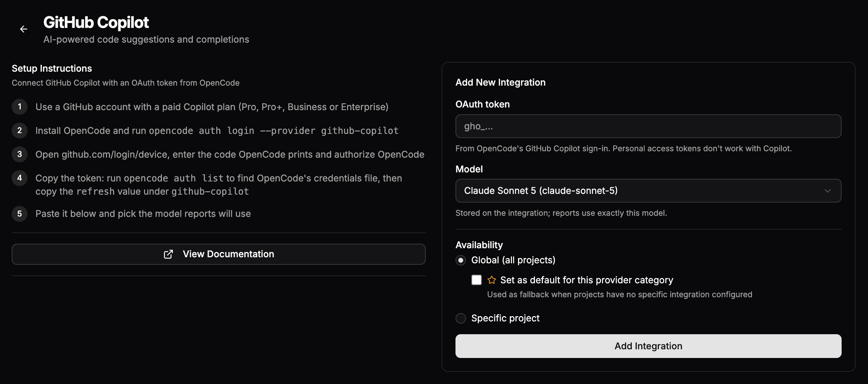
Task: Click the Add New Integration heading
Action: pos(500,82)
